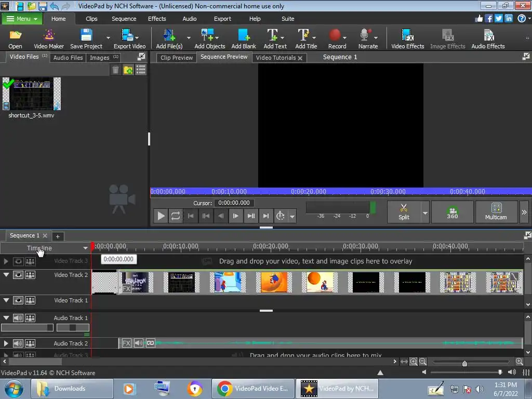Click the master volume slider handle

pos(500,372)
